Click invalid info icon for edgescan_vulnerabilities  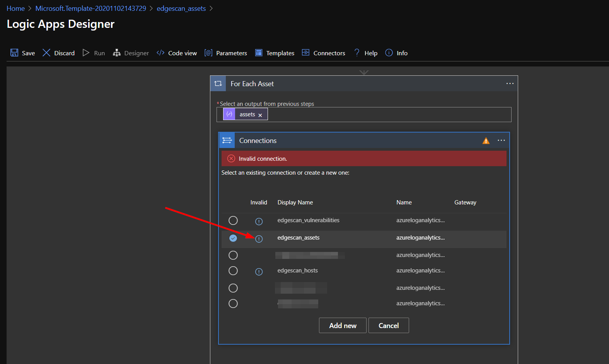coord(259,221)
